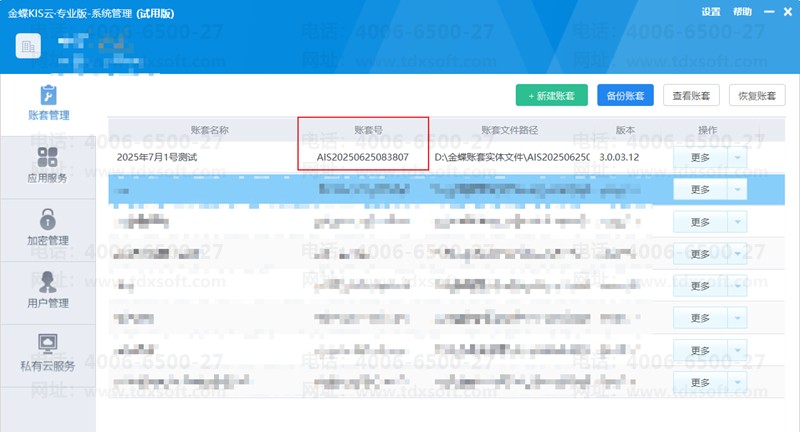
Task: Click the 备份账套 button
Action: click(625, 95)
